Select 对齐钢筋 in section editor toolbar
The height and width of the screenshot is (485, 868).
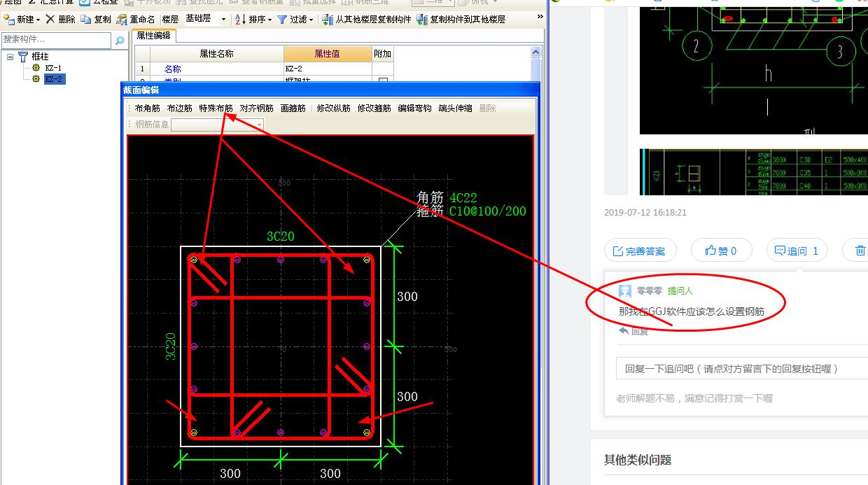point(256,108)
